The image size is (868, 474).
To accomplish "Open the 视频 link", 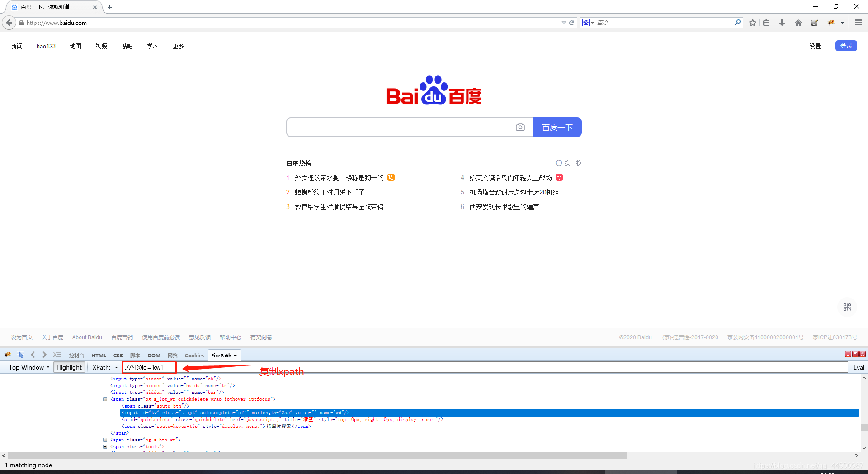I will (x=101, y=46).
